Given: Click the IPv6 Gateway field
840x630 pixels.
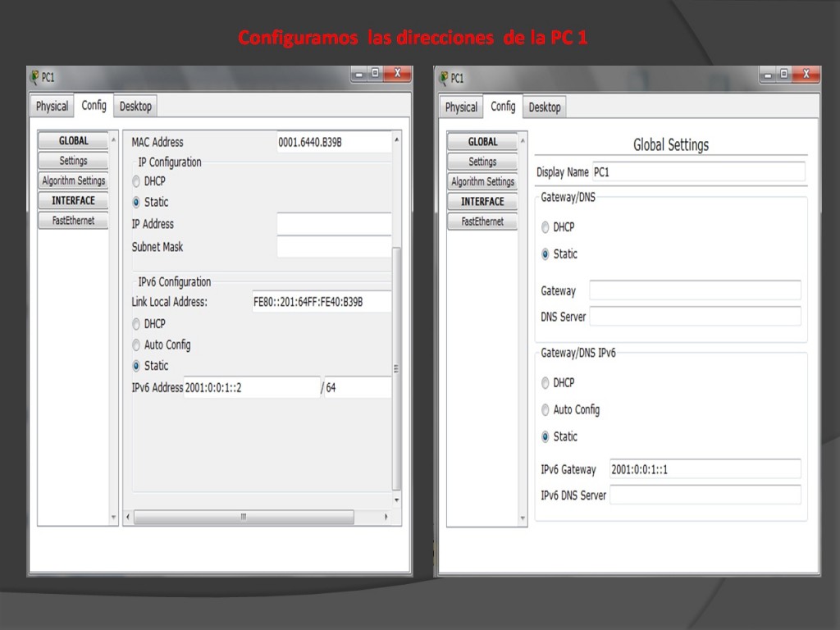Looking at the screenshot, I should pos(705,469).
